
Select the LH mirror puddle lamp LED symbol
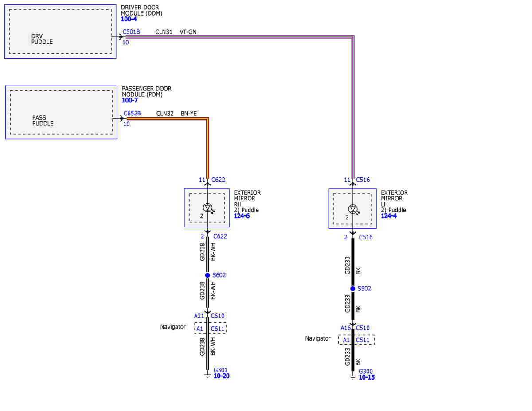point(353,208)
